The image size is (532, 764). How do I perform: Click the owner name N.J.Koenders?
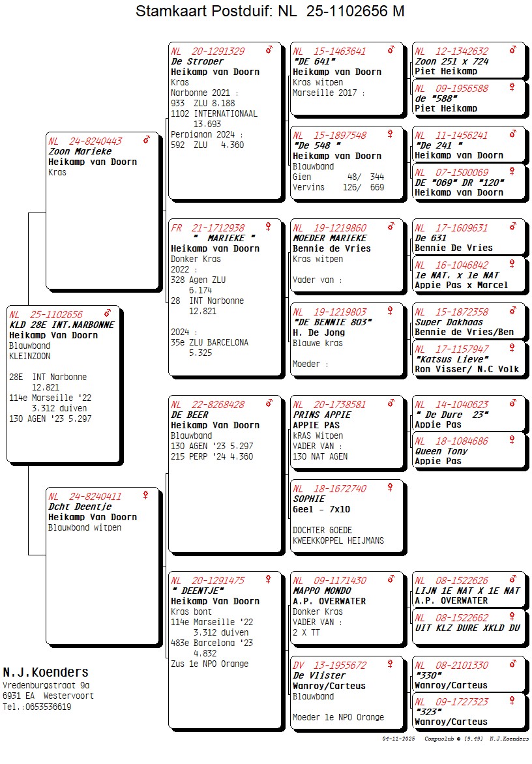46,672
